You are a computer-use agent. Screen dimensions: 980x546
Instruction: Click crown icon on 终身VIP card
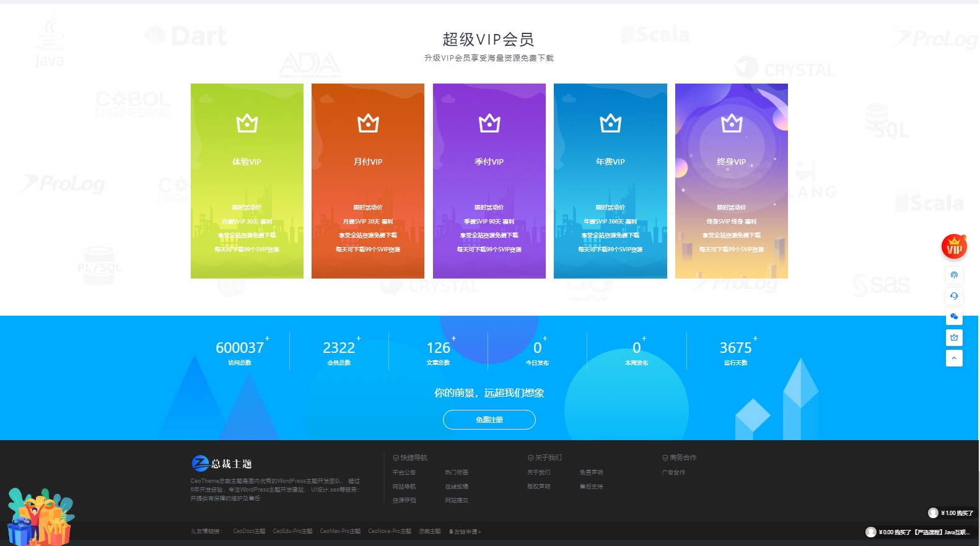click(732, 123)
